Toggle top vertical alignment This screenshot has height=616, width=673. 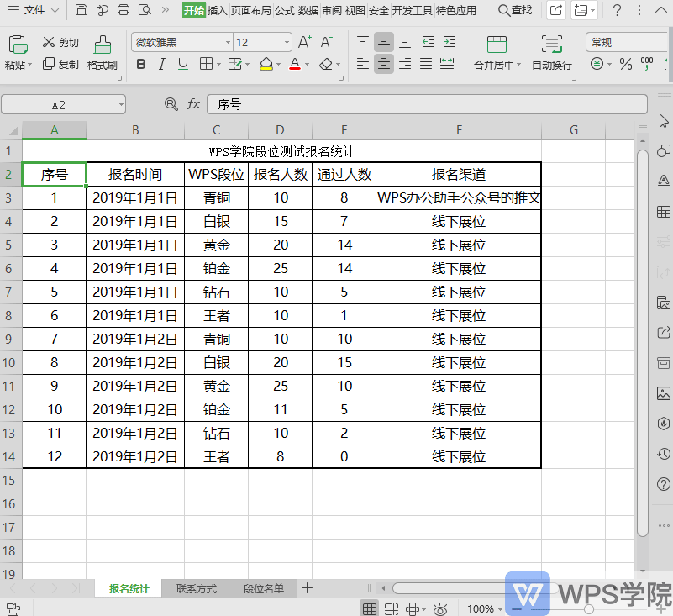pyautogui.click(x=363, y=42)
